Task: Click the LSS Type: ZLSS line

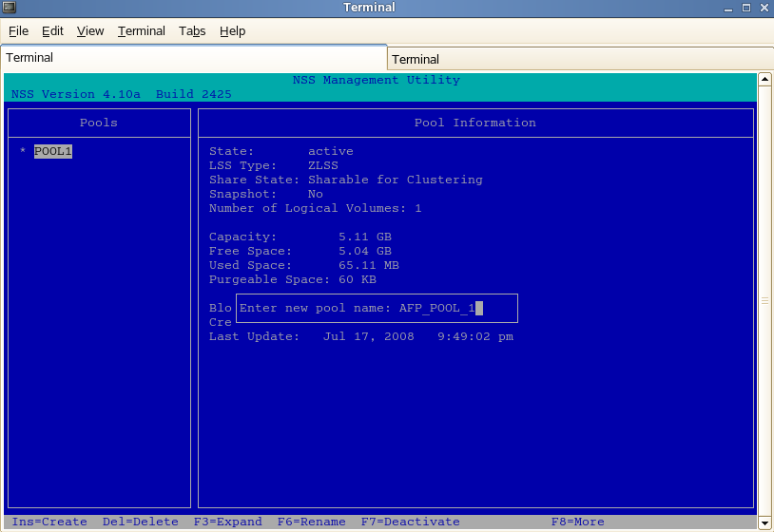Action: pos(274,165)
